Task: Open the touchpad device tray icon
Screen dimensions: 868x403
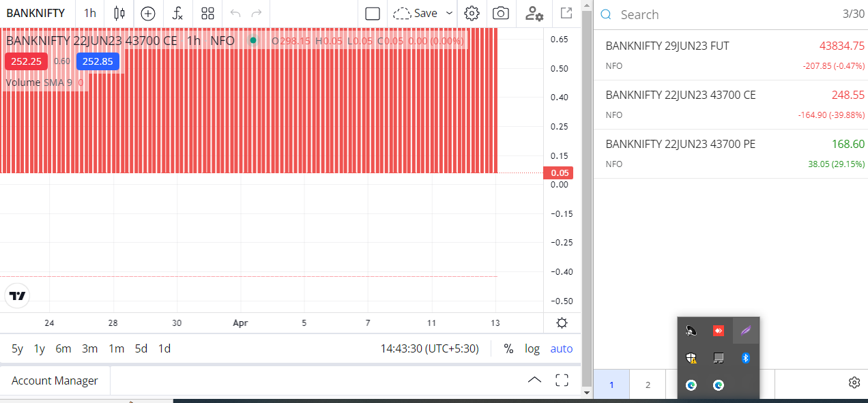Action: [718, 357]
